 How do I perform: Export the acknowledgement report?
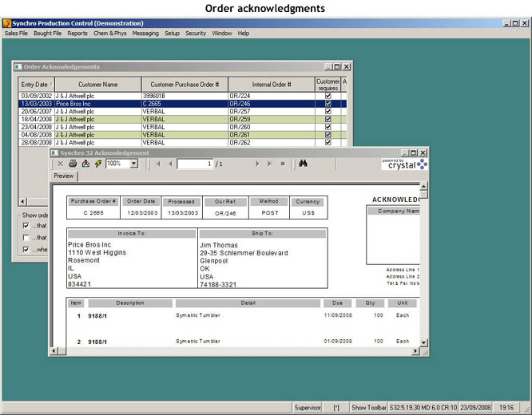coord(85,164)
